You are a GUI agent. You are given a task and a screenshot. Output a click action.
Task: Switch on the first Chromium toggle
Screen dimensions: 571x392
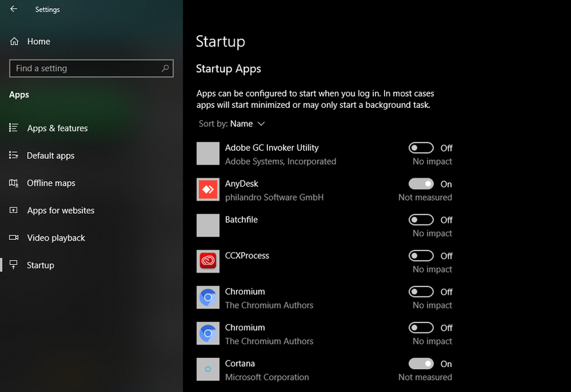(421, 292)
